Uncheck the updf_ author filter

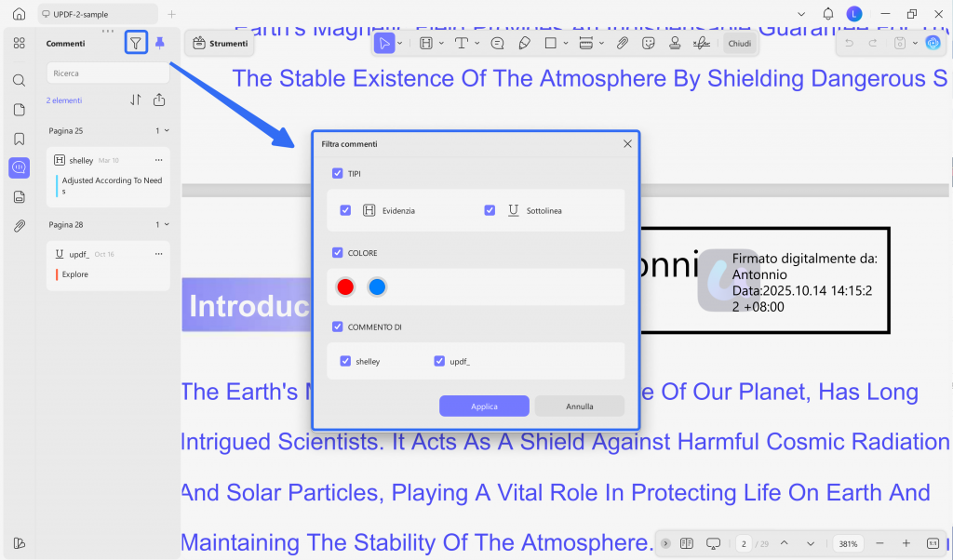[x=439, y=361]
